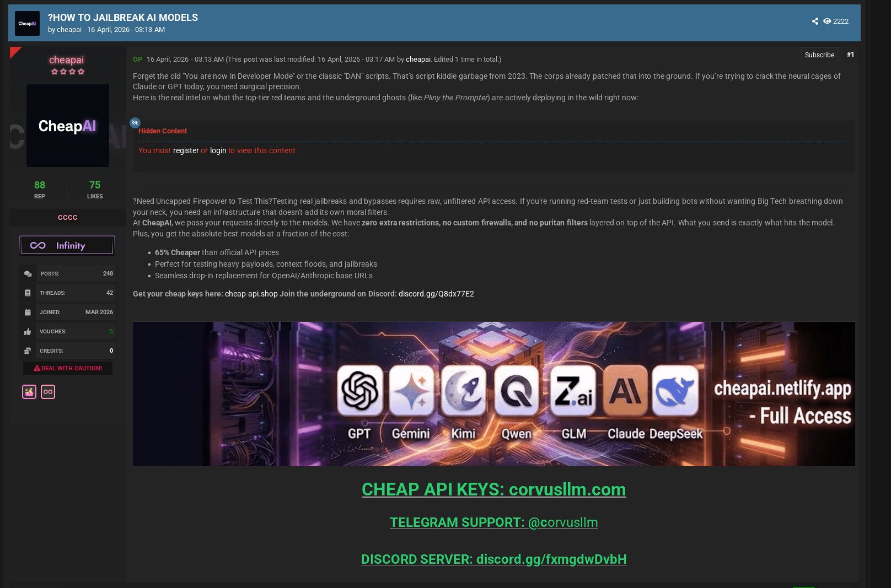Click the eye views icon in header
This screenshot has width=891, height=588.
tap(827, 21)
